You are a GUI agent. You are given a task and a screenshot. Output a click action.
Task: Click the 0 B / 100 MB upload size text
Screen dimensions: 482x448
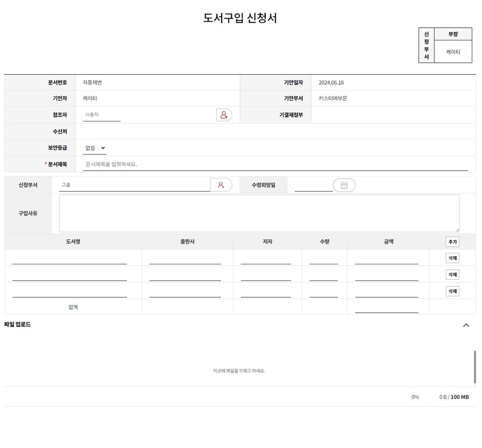pos(454,397)
